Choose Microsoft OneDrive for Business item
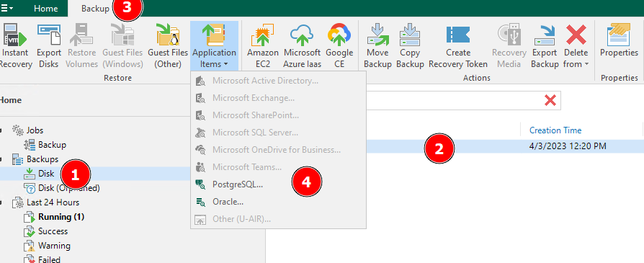The width and height of the screenshot is (644, 263). click(278, 150)
